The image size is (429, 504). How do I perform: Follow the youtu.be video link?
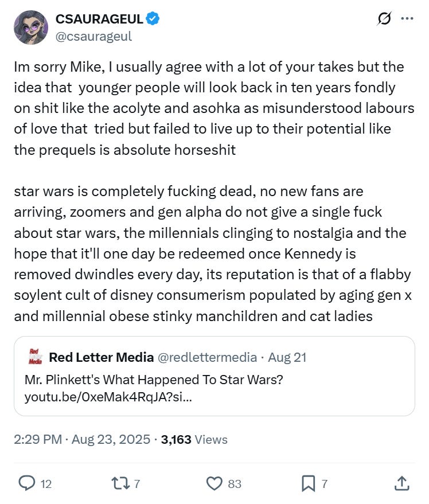coord(108,396)
